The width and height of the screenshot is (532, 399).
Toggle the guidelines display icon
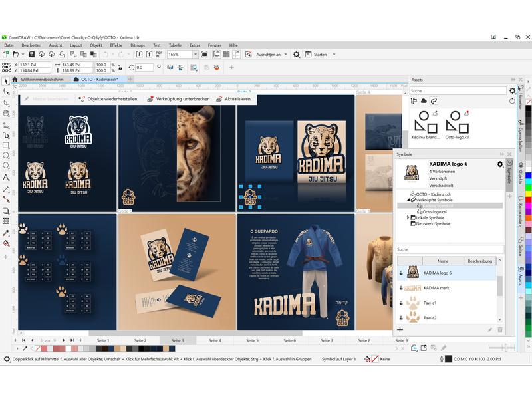pyautogui.click(x=237, y=55)
